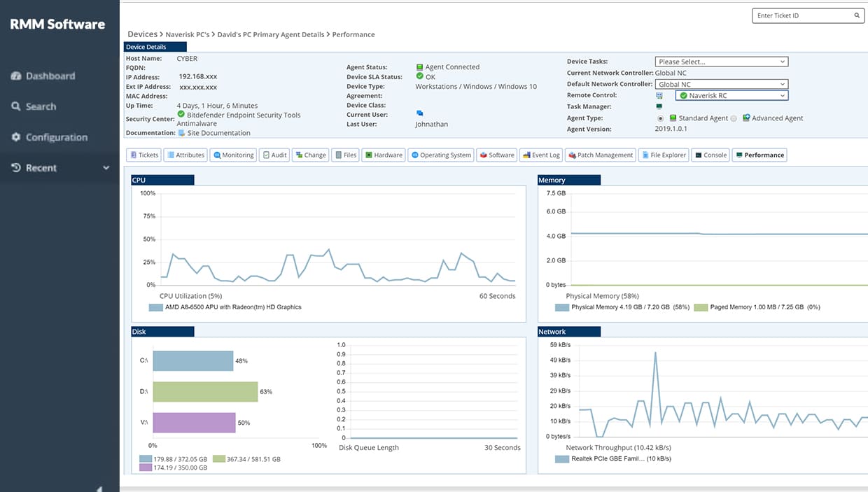Select the Advanced Agent radio button
Image resolution: width=868 pixels, height=492 pixels.
(734, 118)
